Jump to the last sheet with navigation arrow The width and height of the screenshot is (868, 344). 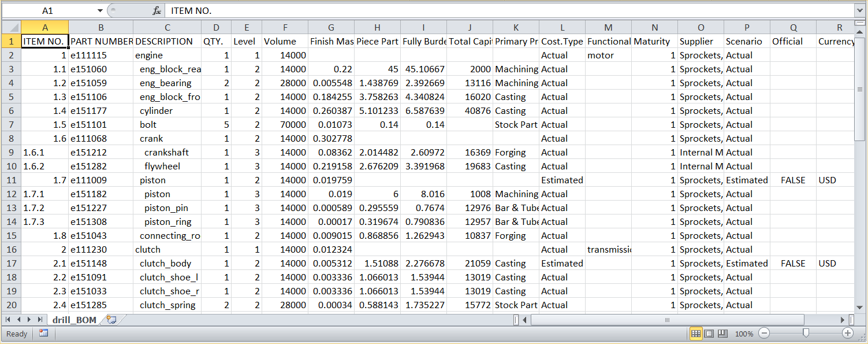tap(40, 320)
